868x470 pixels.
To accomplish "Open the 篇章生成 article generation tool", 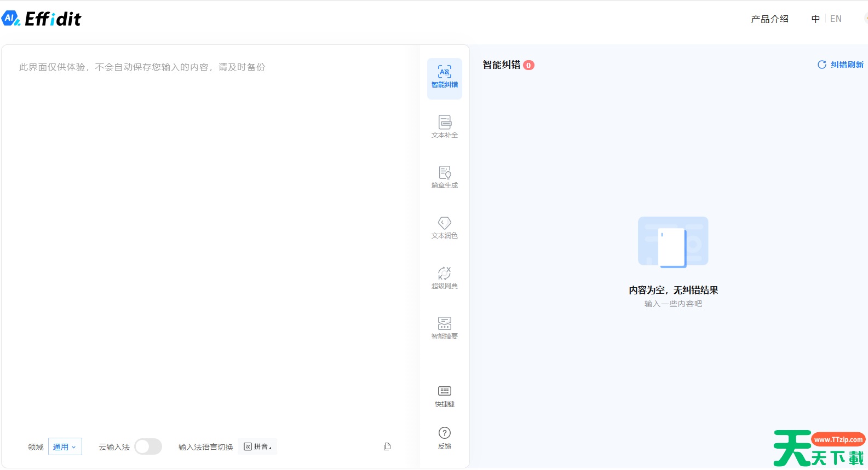I will [444, 177].
